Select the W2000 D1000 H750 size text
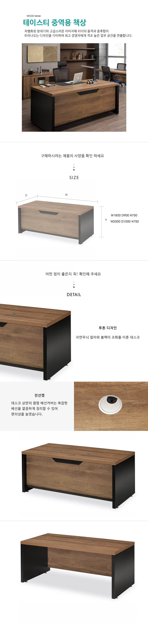 124,221
